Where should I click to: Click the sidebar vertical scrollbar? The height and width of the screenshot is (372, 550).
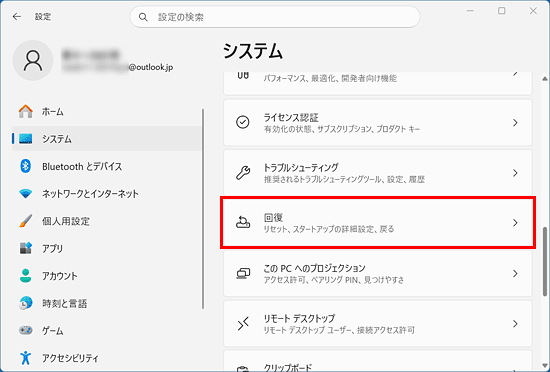click(x=203, y=209)
